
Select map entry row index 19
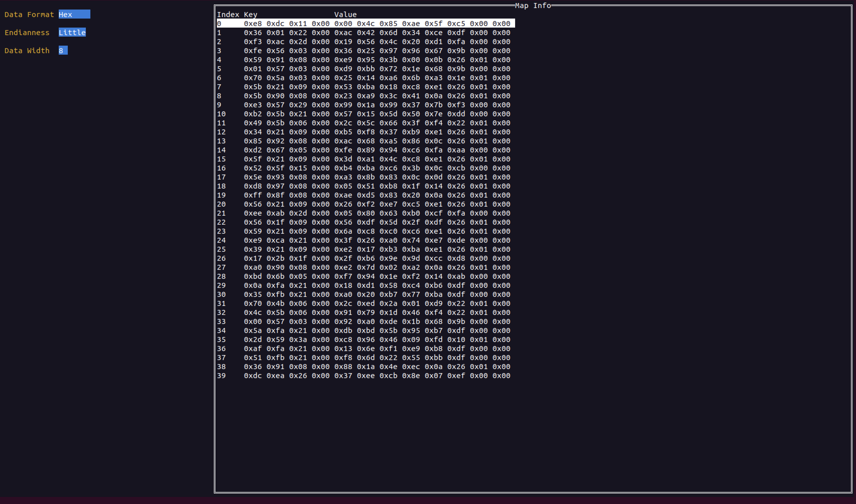tap(365, 195)
